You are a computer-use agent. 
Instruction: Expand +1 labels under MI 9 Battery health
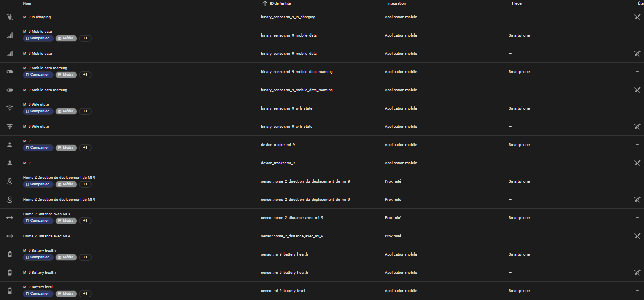85,257
